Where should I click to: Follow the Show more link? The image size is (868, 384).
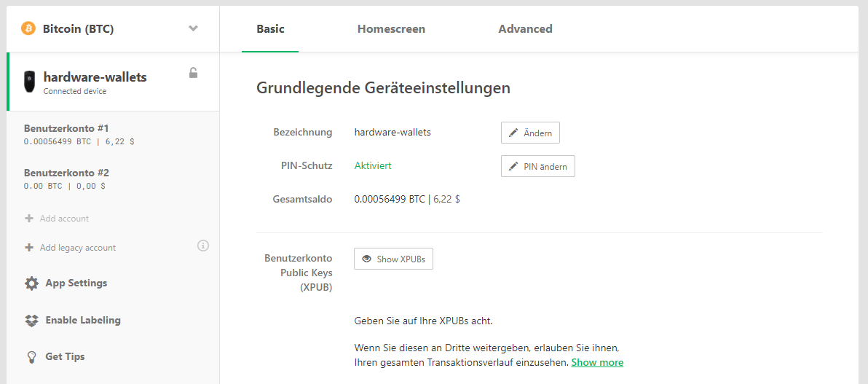[x=597, y=363]
